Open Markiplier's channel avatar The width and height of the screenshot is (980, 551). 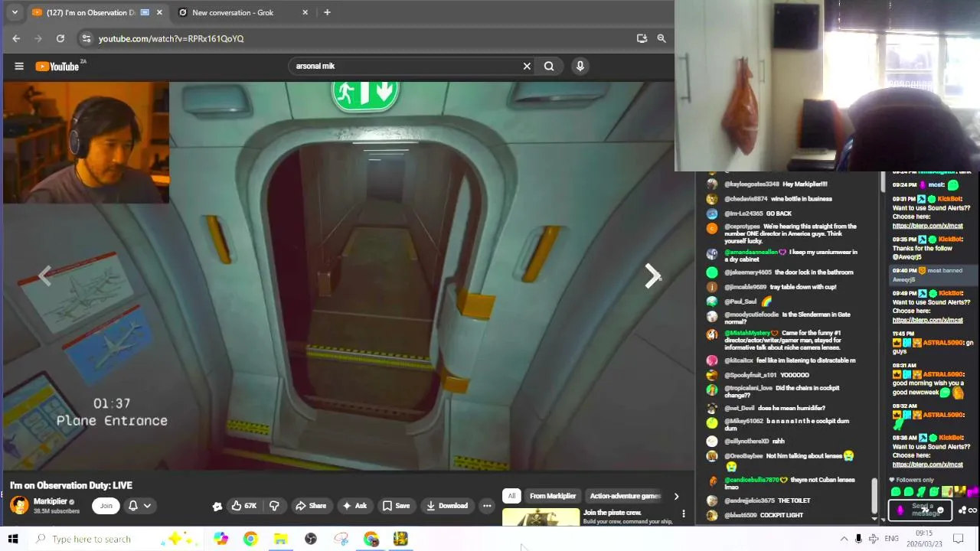(x=19, y=505)
